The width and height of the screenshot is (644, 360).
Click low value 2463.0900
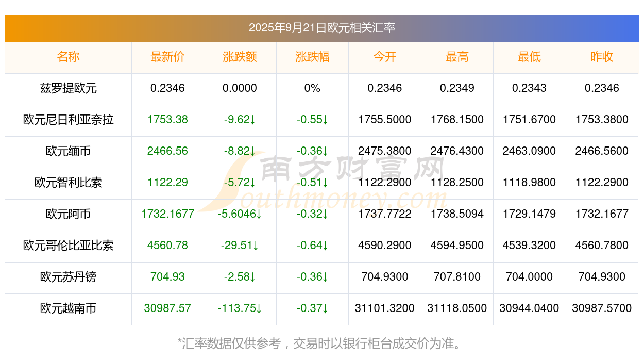[529, 151]
